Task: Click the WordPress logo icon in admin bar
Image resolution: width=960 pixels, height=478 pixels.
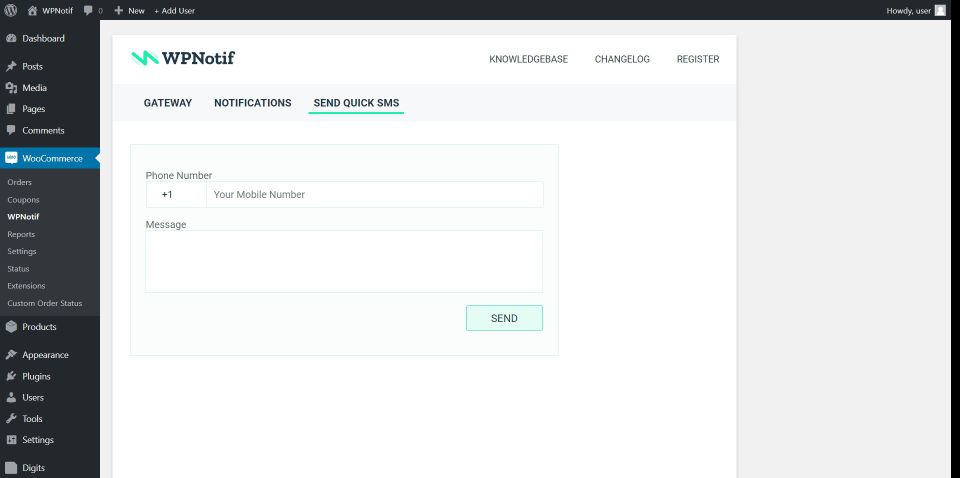Action: pyautogui.click(x=11, y=10)
